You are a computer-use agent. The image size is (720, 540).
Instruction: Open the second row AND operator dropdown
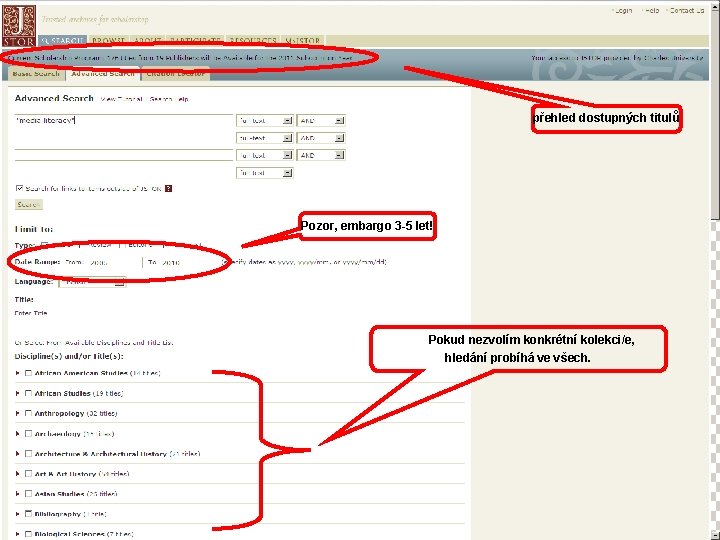(321, 138)
